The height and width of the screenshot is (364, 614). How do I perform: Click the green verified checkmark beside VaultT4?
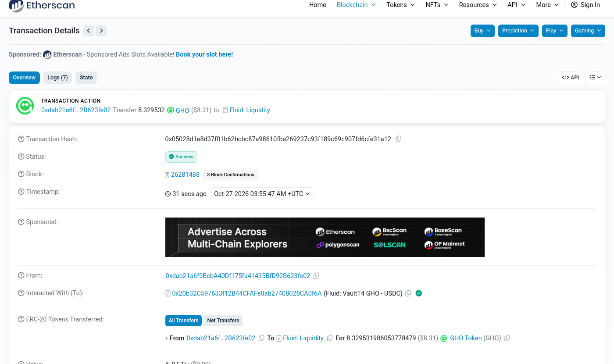(419, 293)
